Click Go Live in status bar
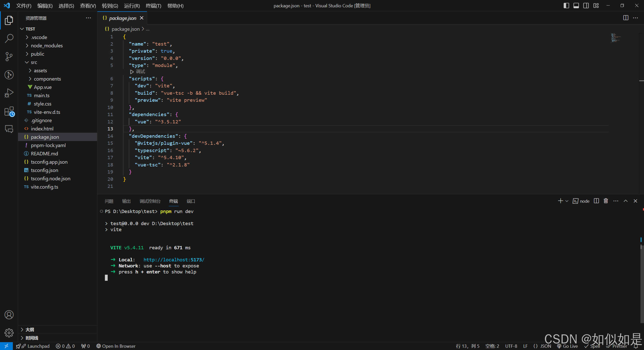The width and height of the screenshot is (644, 350). pos(568,346)
